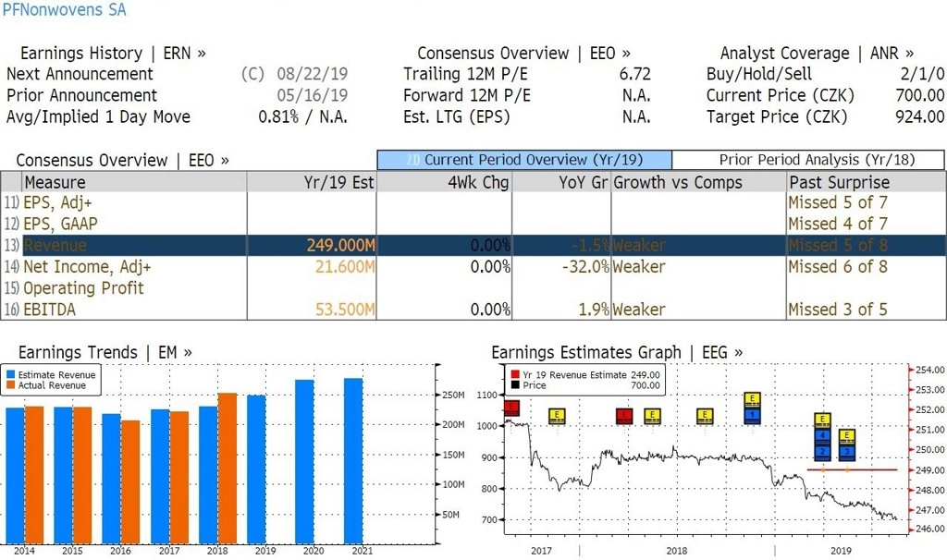Click the 249.000M revenue estimate value

(x=340, y=246)
